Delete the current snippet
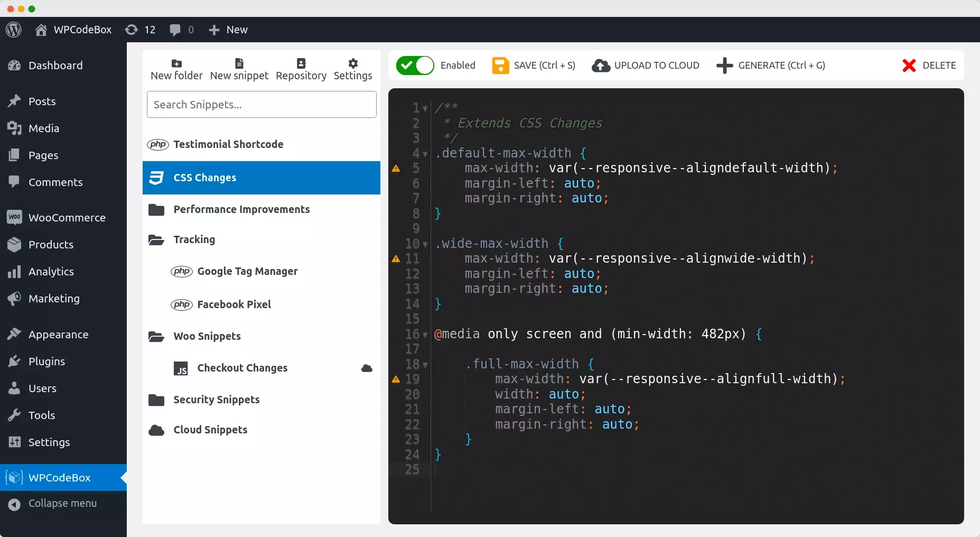This screenshot has height=537, width=980. click(x=929, y=65)
